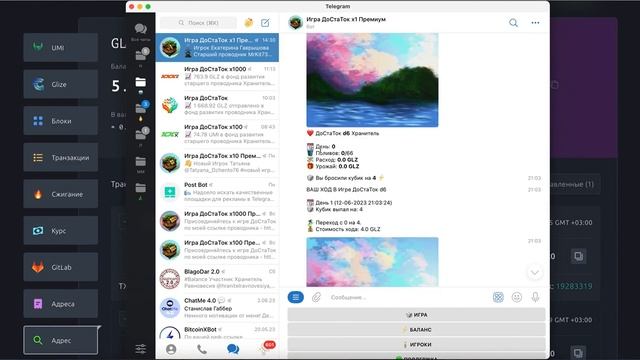The height and width of the screenshot is (360, 640).
Task: Click the number 19283319 link in background window
Action: point(574,286)
